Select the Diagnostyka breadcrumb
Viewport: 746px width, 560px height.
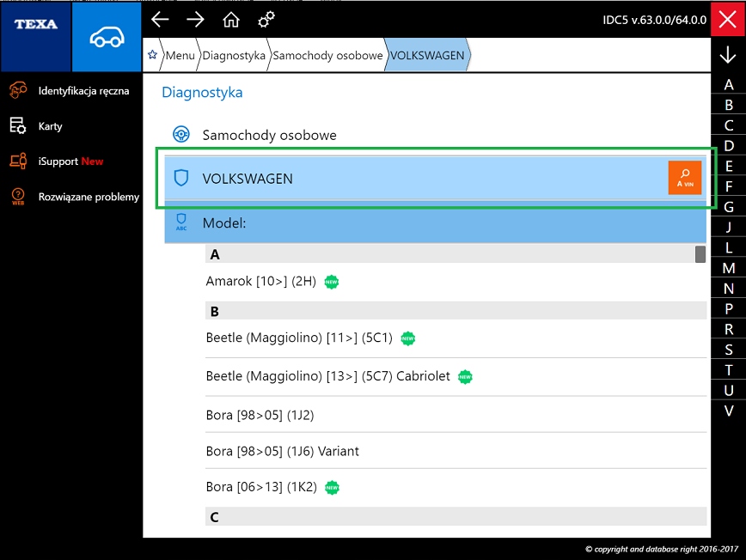pos(233,55)
